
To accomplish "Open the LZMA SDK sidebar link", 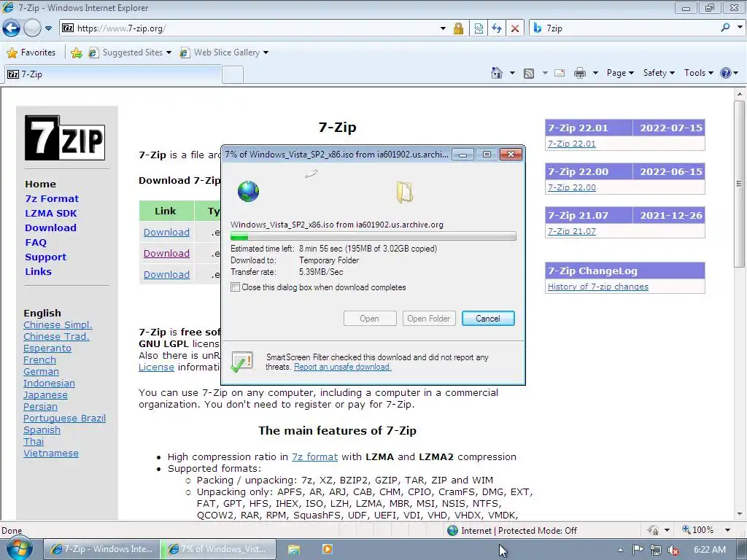I will pyautogui.click(x=50, y=214).
